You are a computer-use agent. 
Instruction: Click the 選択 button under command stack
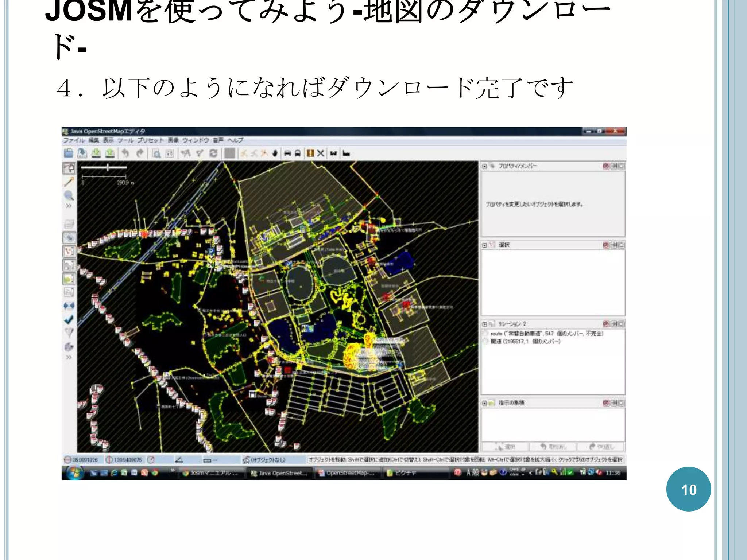click(x=505, y=447)
